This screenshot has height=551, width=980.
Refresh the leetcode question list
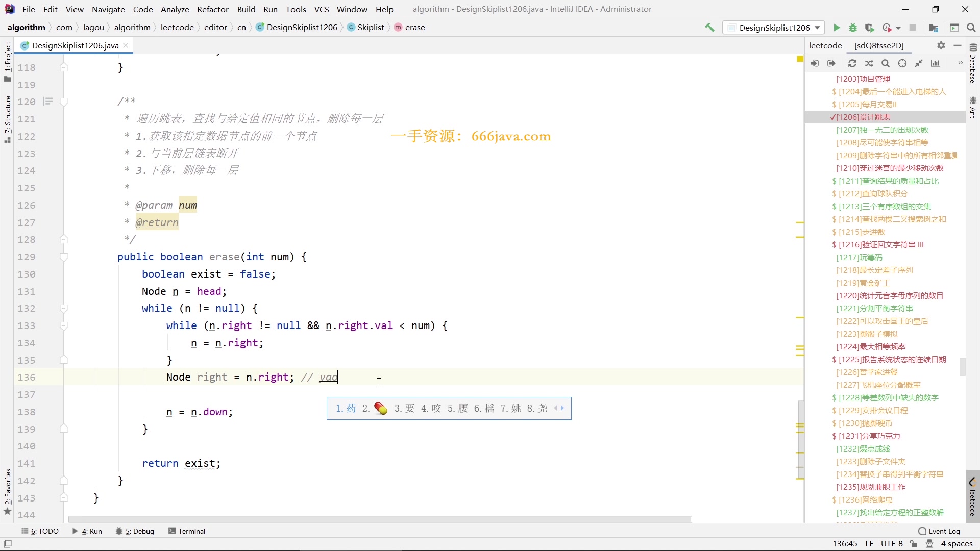852,63
